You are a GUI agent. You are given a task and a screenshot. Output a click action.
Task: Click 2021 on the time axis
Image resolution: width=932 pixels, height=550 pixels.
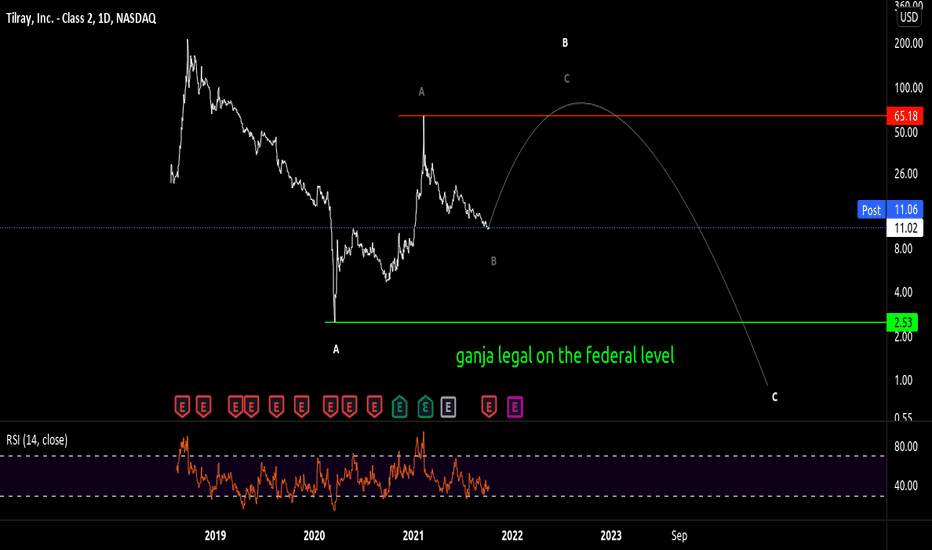413,536
